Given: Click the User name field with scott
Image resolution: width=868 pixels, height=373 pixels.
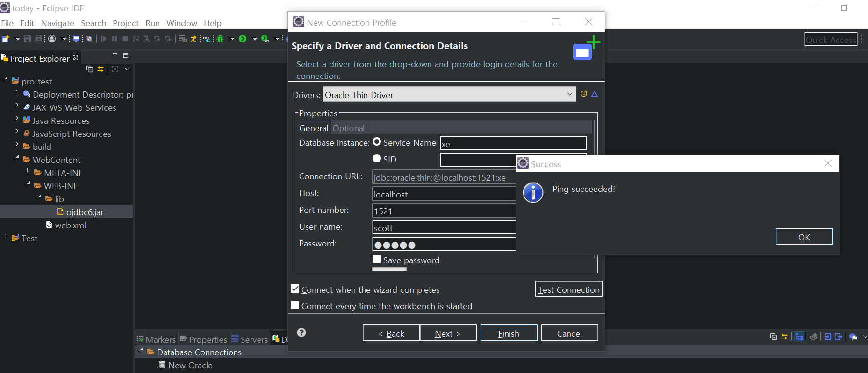Looking at the screenshot, I should coord(444,227).
